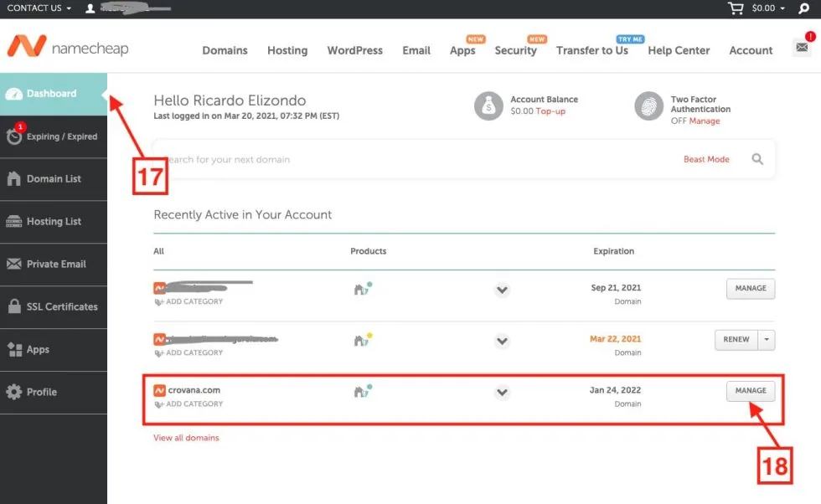
Task: Open the Help Center menu
Action: click(679, 50)
